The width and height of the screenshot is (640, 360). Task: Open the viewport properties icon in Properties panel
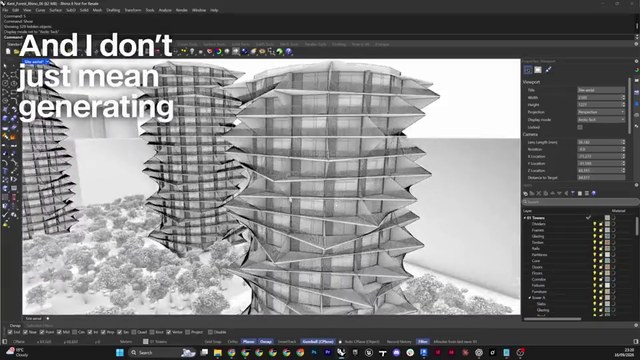pos(528,70)
